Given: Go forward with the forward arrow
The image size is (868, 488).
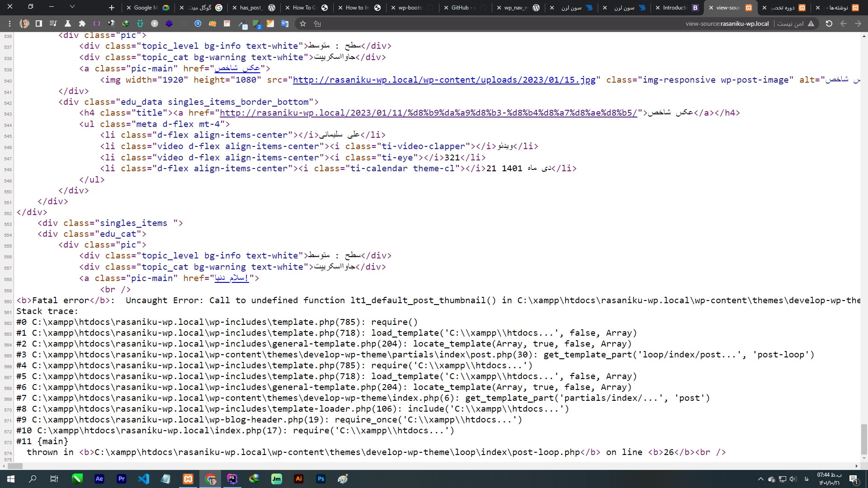Looking at the screenshot, I should coord(858,23).
